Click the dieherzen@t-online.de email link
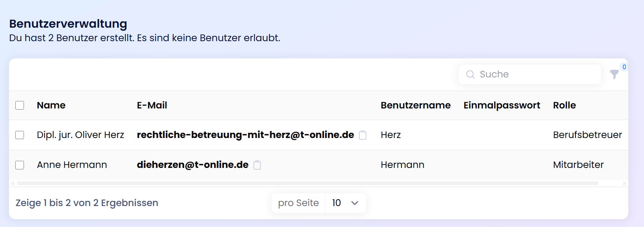Image resolution: width=644 pixels, height=227 pixels. (x=192, y=165)
